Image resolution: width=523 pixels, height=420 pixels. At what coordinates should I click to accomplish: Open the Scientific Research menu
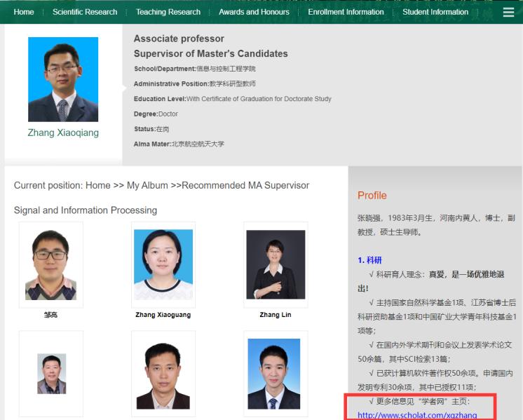pyautogui.click(x=85, y=12)
